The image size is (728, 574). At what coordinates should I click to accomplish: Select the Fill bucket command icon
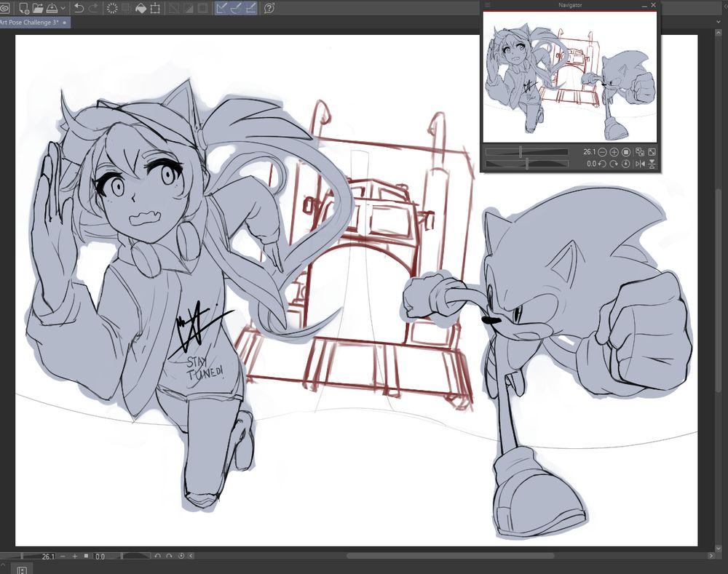coord(141,8)
